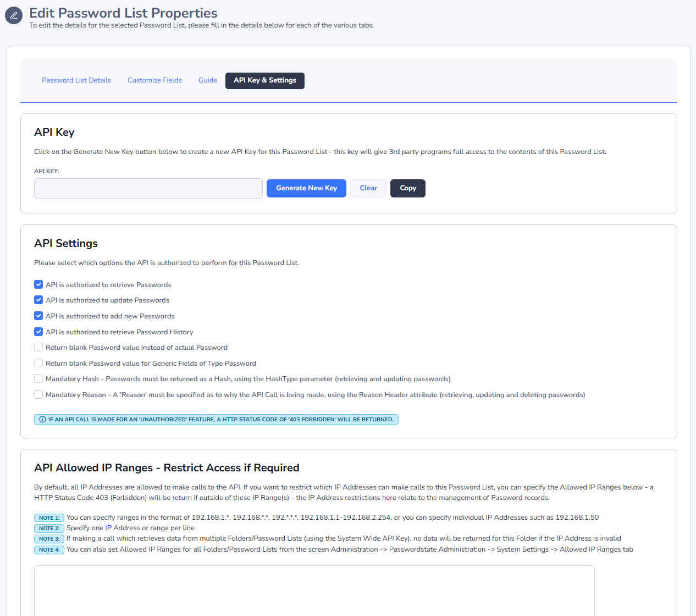Tick the Mandatory Reason checkbox
This screenshot has width=696, height=616.
pos(38,394)
